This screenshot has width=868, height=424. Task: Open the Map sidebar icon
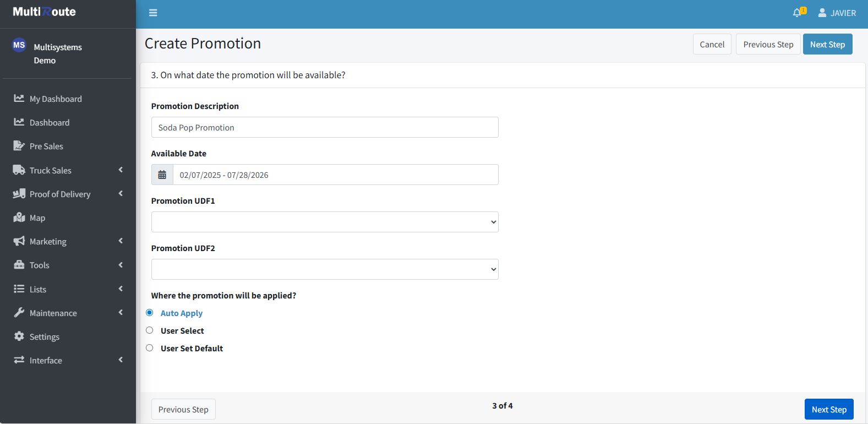click(x=19, y=218)
